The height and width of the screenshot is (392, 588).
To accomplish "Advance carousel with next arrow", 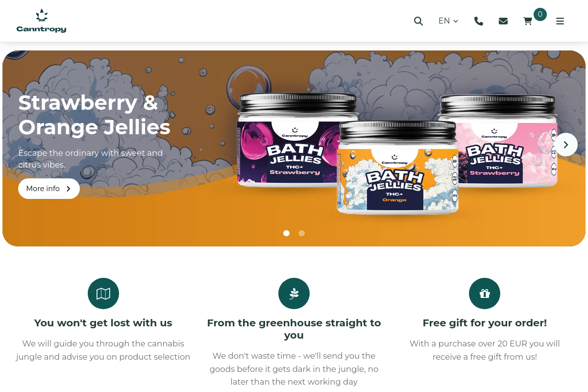I will click(566, 145).
